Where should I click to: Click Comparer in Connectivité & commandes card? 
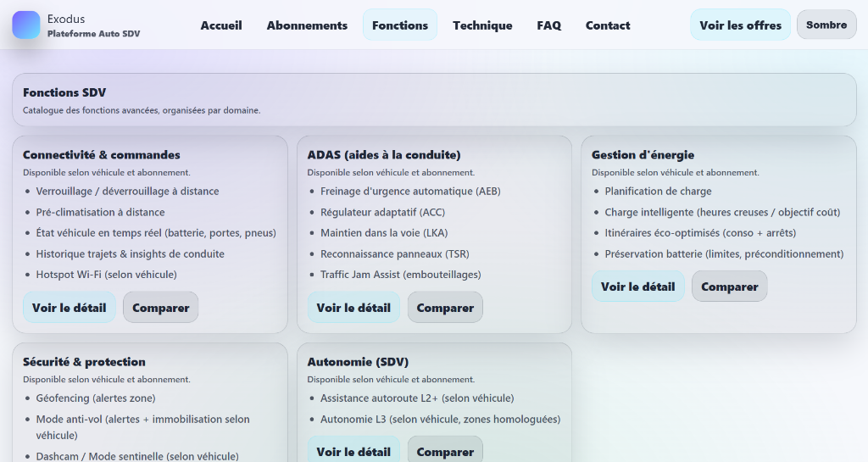click(160, 308)
